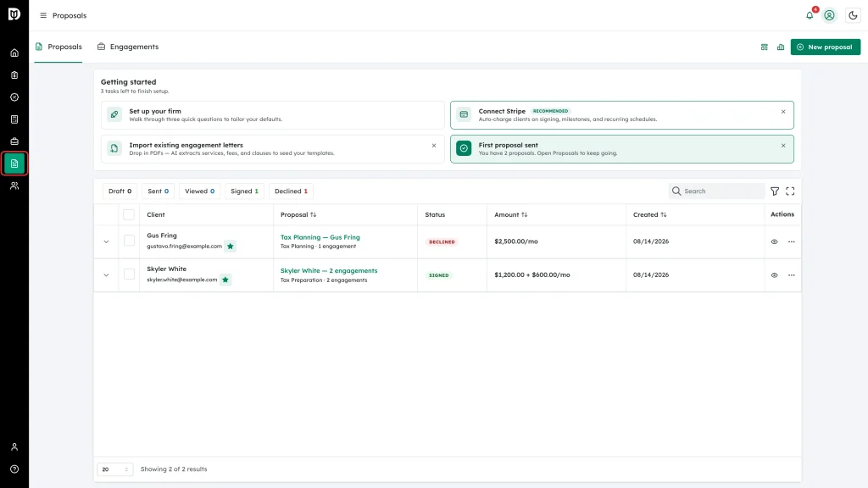
Task: Open the help question mark icon
Action: point(14,469)
